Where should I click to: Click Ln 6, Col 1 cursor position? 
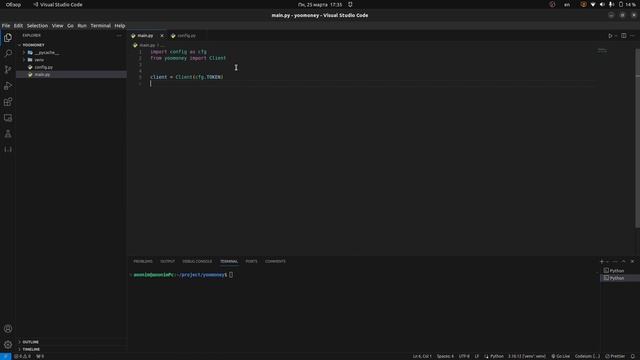point(422,356)
